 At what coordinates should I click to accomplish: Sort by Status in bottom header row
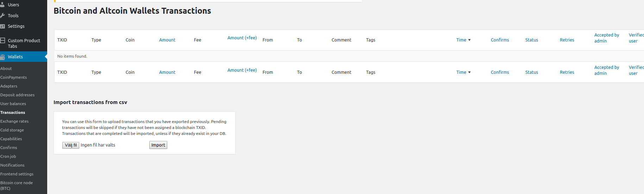[532, 72]
